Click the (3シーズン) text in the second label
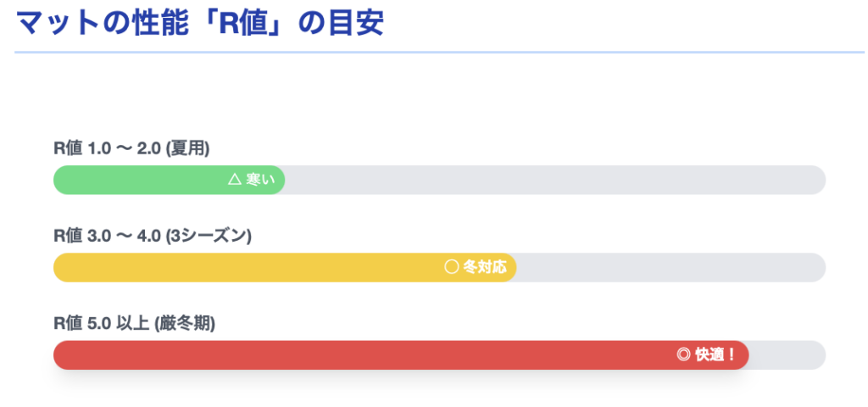868x407 pixels. 209,236
